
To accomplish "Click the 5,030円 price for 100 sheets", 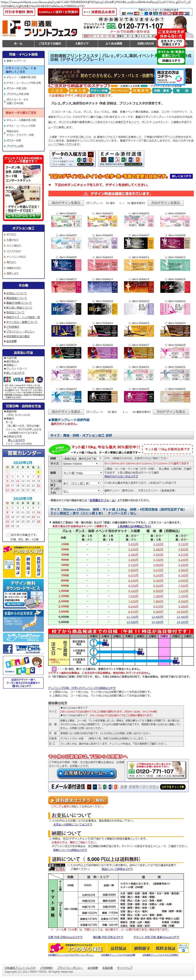I will point(133,544).
